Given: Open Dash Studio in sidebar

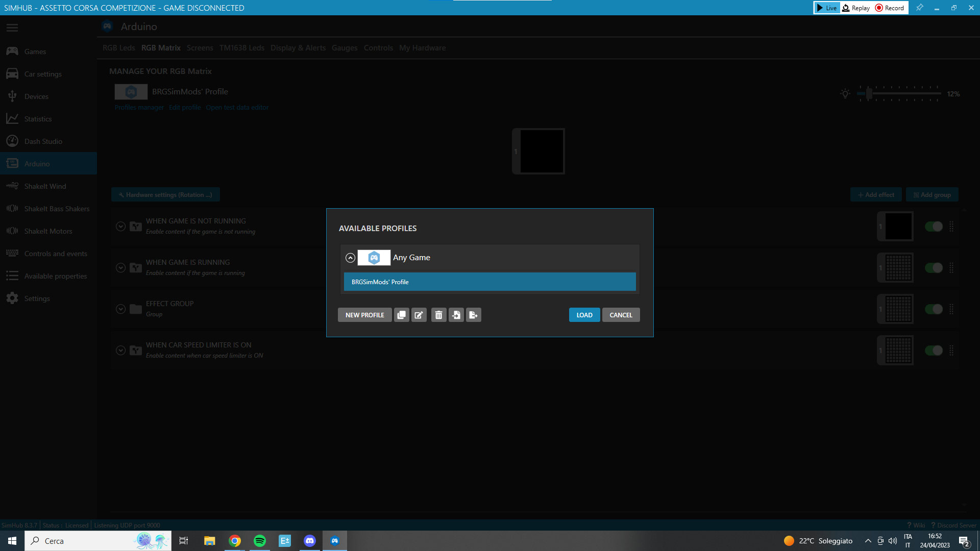Looking at the screenshot, I should click(48, 141).
